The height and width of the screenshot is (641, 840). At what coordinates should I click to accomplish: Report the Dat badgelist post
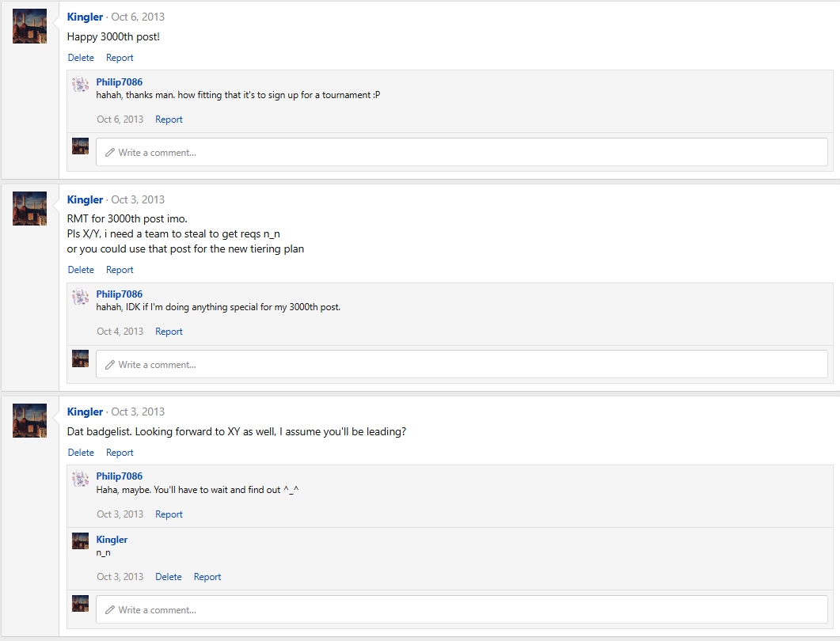[x=120, y=453]
